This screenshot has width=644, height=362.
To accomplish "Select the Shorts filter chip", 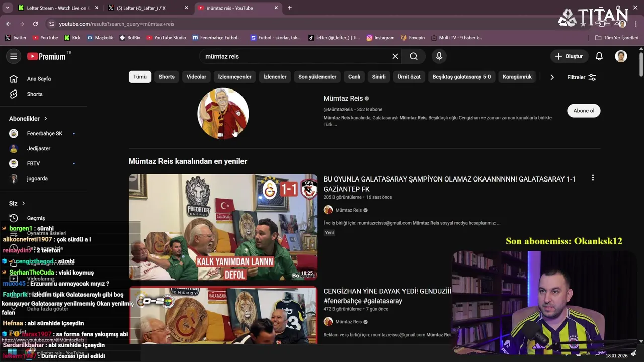I will coord(167,77).
